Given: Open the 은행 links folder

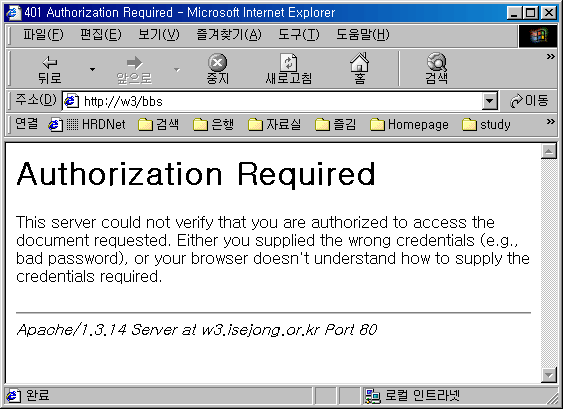Looking at the screenshot, I should pos(213,125).
